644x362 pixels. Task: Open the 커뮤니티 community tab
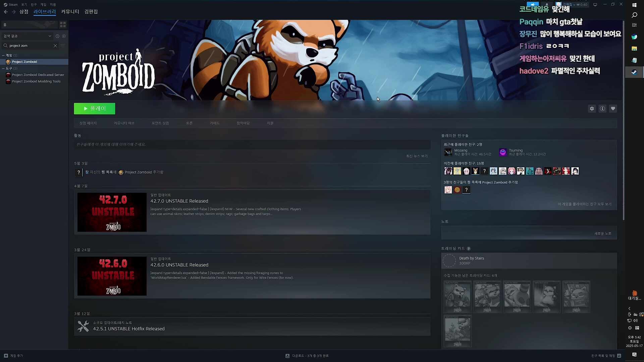click(70, 12)
